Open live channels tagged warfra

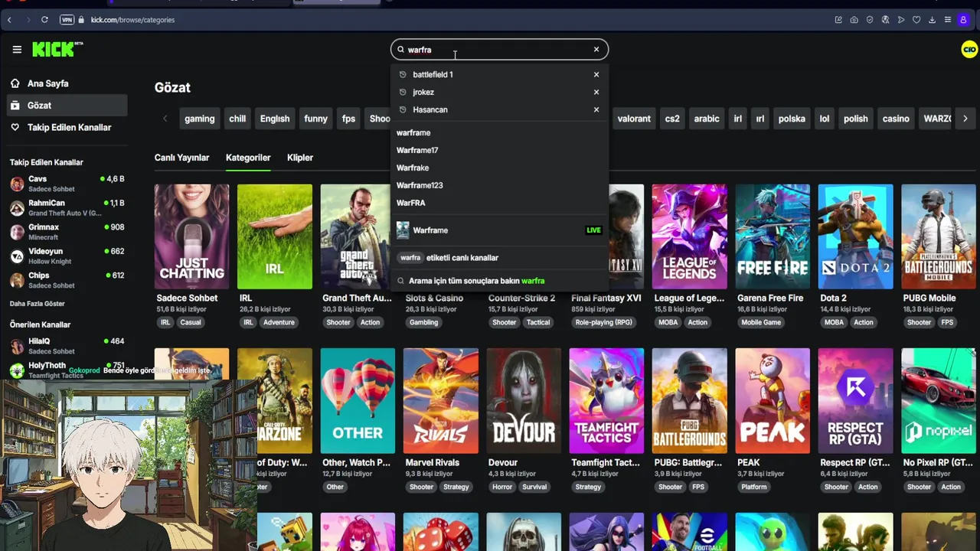[x=499, y=258]
